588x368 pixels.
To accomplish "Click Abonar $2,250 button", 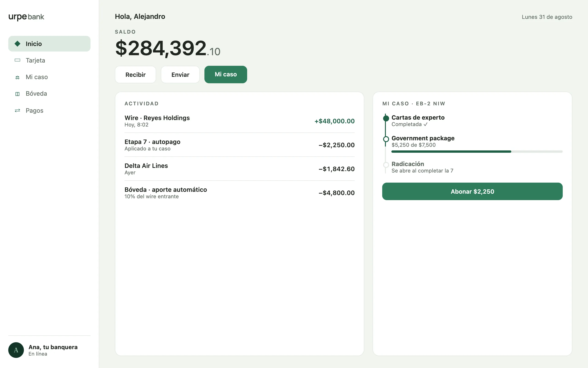I will point(472,191).
